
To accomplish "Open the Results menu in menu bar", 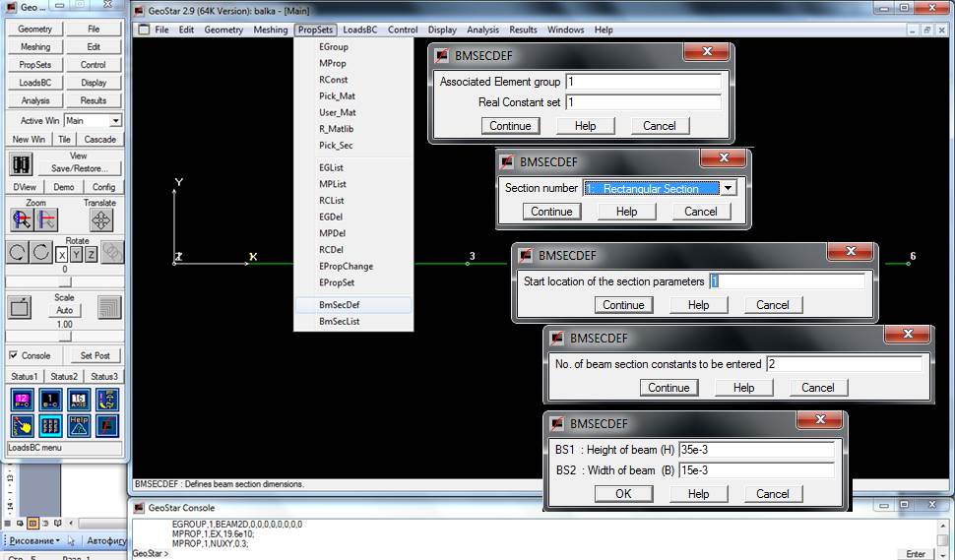I will (523, 30).
